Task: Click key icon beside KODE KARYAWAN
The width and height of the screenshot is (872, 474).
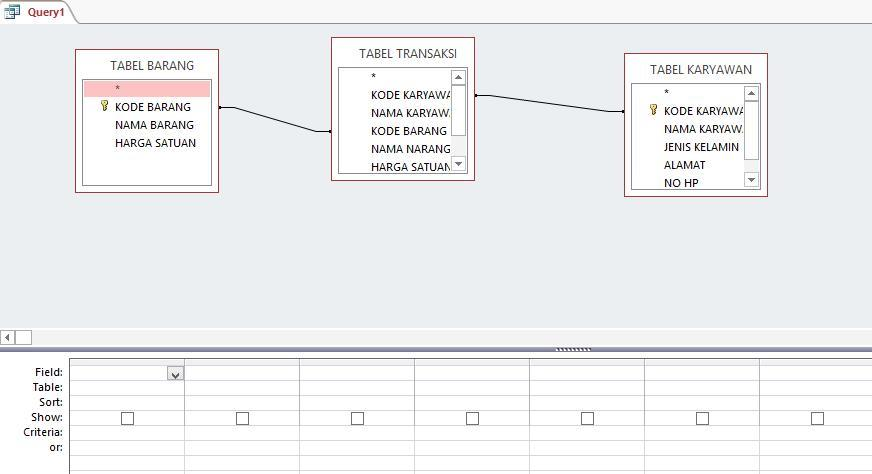Action: tap(653, 110)
